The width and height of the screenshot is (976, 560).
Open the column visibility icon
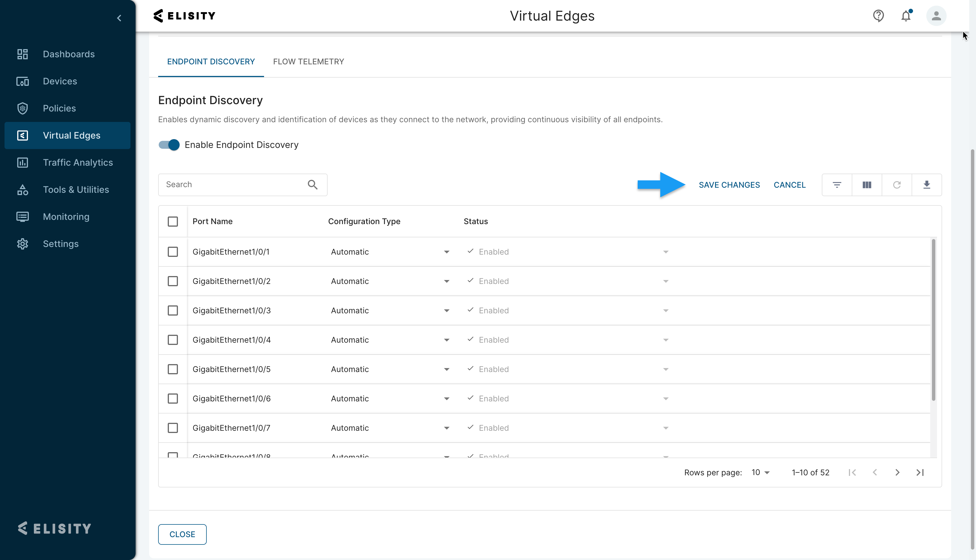(867, 185)
